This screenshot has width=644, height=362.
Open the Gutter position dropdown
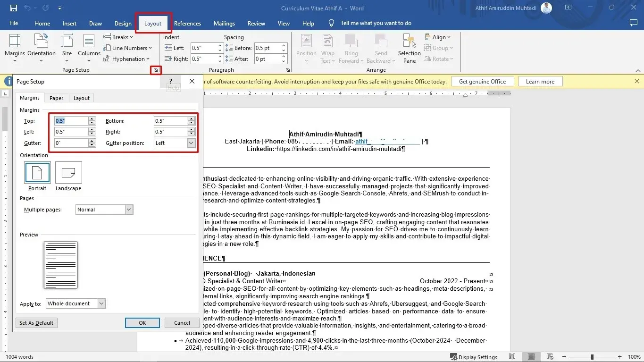click(x=191, y=143)
